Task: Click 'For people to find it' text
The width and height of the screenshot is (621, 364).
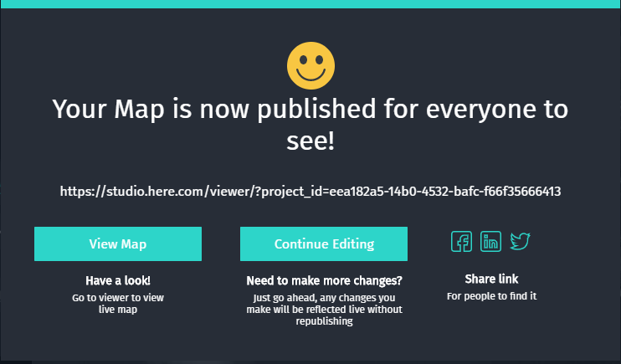Action: (x=491, y=296)
